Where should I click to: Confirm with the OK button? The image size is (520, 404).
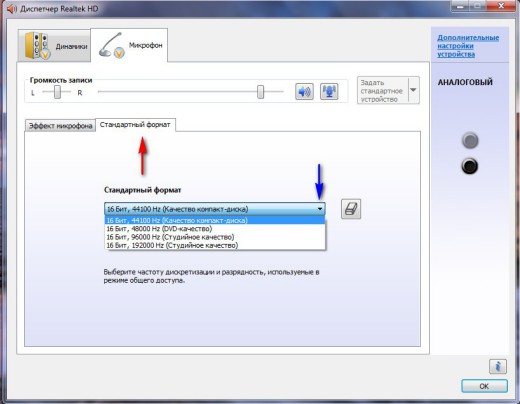(484, 386)
